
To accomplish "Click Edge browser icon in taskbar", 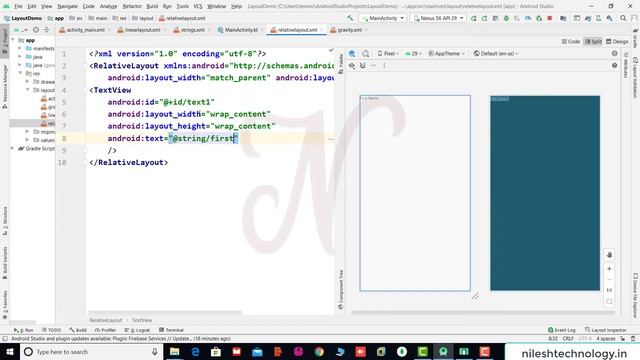I will (195, 351).
